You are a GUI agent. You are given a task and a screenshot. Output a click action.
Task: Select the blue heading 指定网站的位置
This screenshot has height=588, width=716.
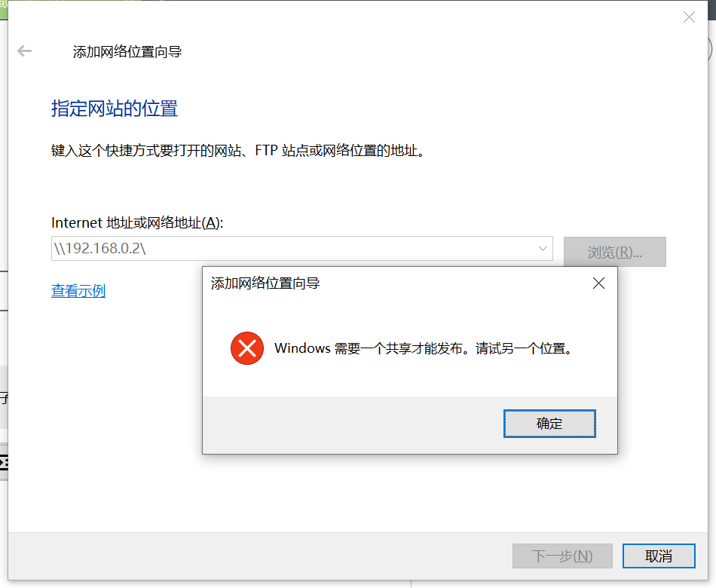(114, 109)
